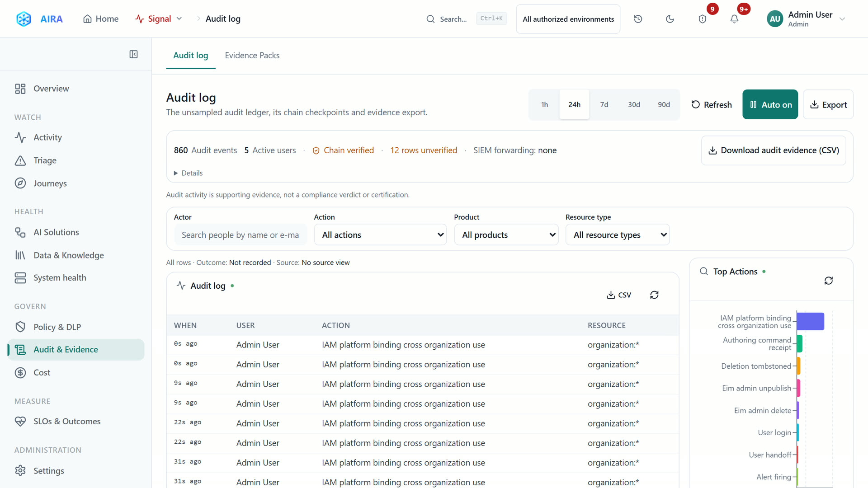
Task: Refresh the Top Actions chart icon
Action: coord(828,281)
